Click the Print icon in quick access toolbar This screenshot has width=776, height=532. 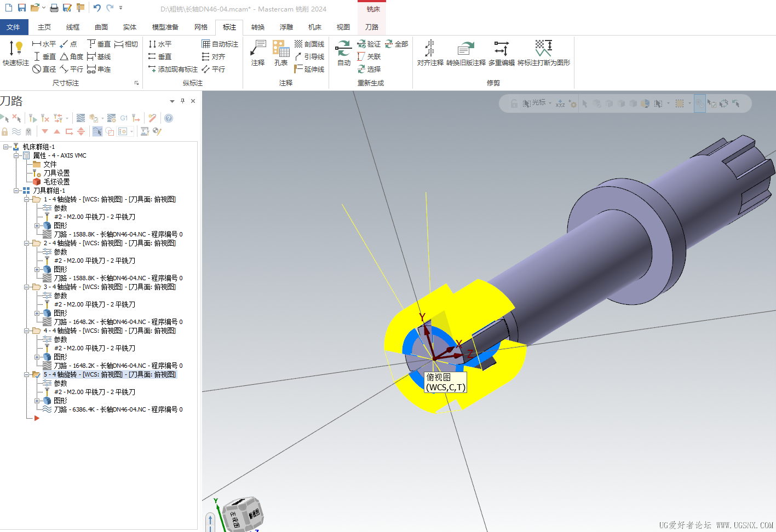pyautogui.click(x=54, y=8)
